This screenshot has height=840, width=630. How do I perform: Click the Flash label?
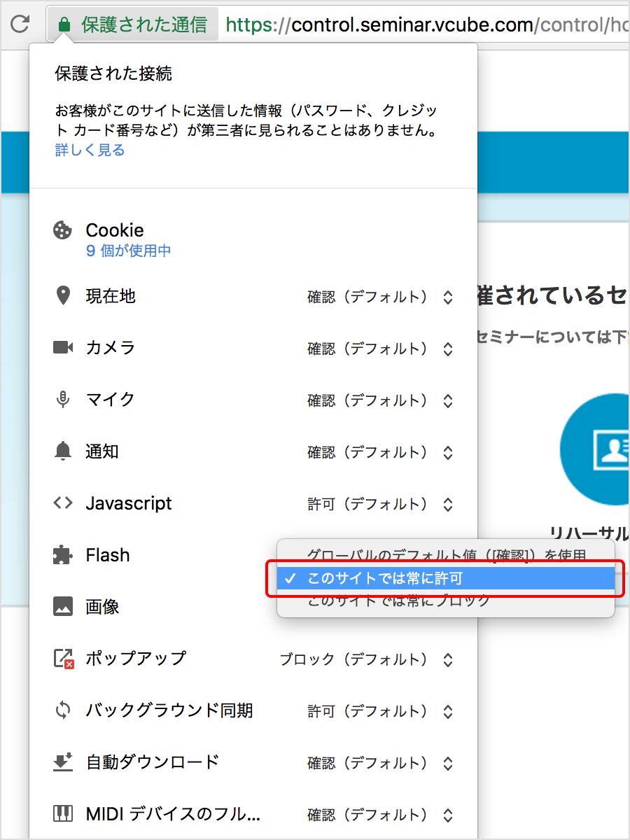108,555
